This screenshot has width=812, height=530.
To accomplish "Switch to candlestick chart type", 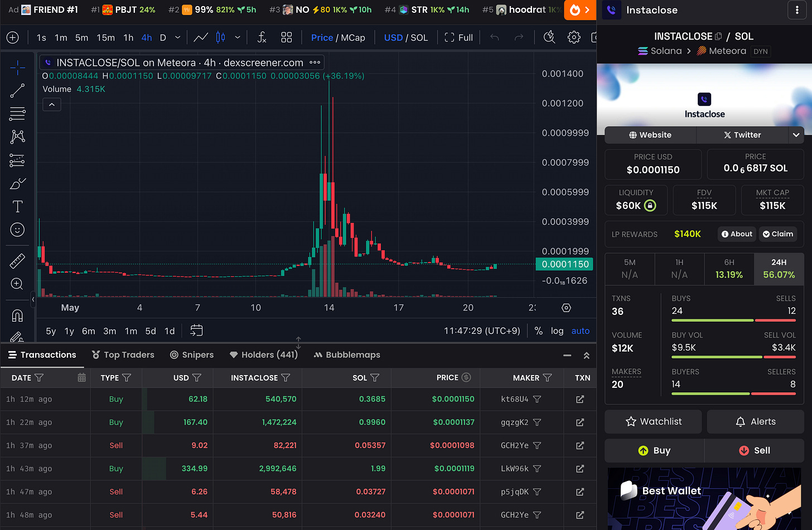I will (221, 37).
